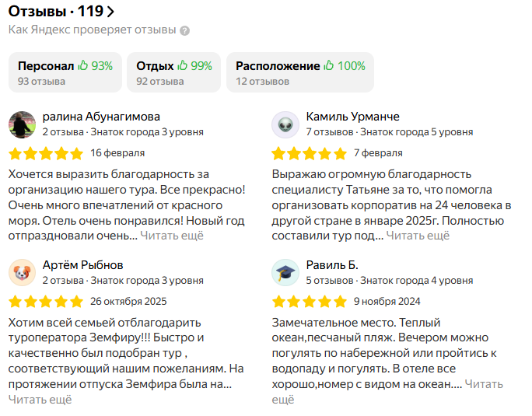Filter reviews by Расположение category
Image resolution: width=532 pixels, height=416 pixels.
pyautogui.click(x=300, y=72)
